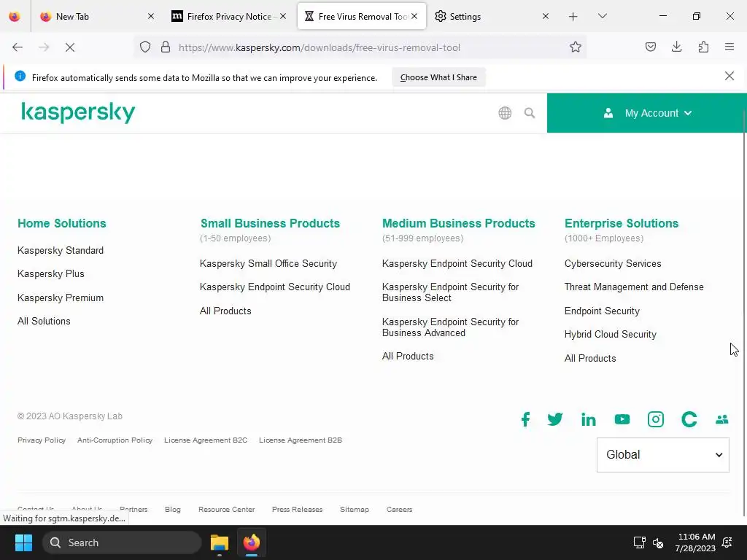Open Cybersecurity Services link
This screenshot has height=560, width=747.
coord(613,263)
